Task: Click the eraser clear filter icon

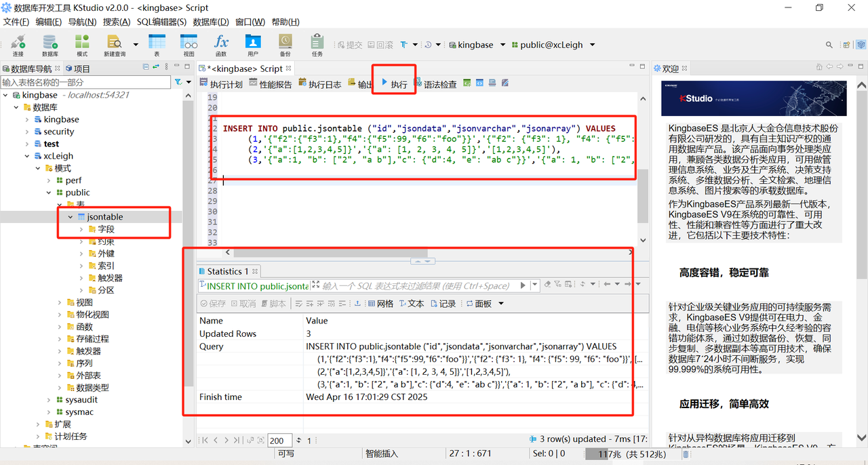Action: pyautogui.click(x=548, y=285)
